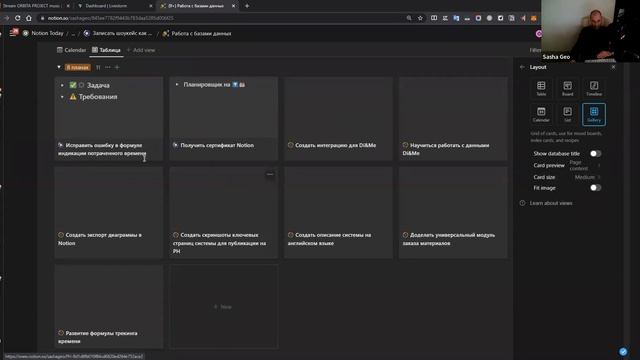Click the orange extension icon in toolbar

coord(533,18)
